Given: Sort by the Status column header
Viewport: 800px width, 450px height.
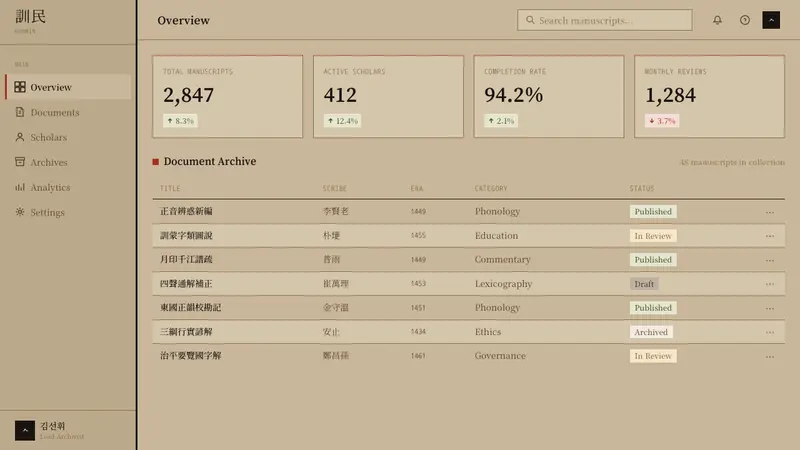Looking at the screenshot, I should (x=642, y=188).
